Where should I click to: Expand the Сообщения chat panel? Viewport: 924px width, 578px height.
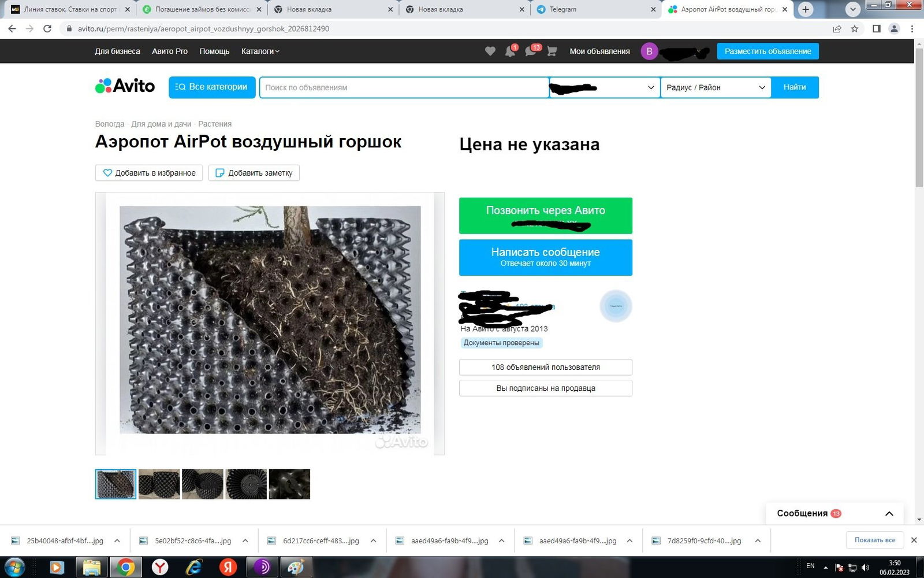[x=834, y=513]
